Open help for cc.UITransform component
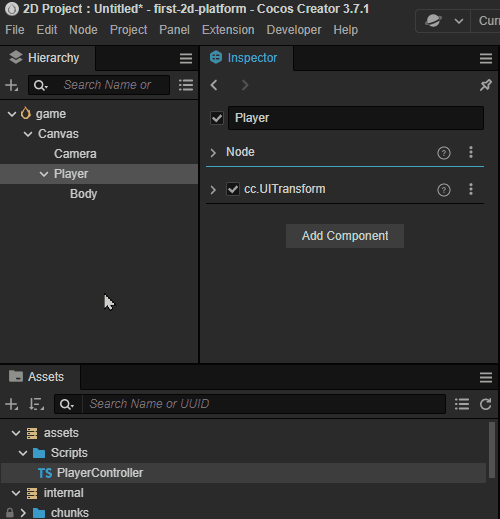The height and width of the screenshot is (519, 500). click(x=444, y=190)
